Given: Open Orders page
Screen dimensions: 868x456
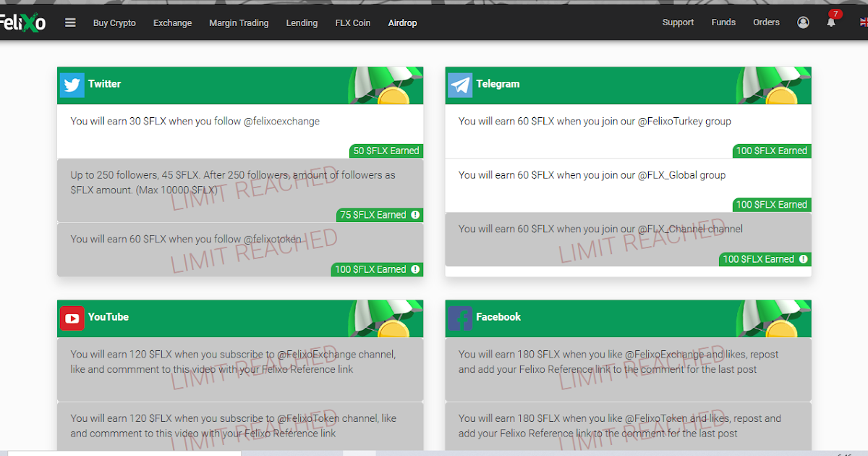Looking at the screenshot, I should point(766,22).
